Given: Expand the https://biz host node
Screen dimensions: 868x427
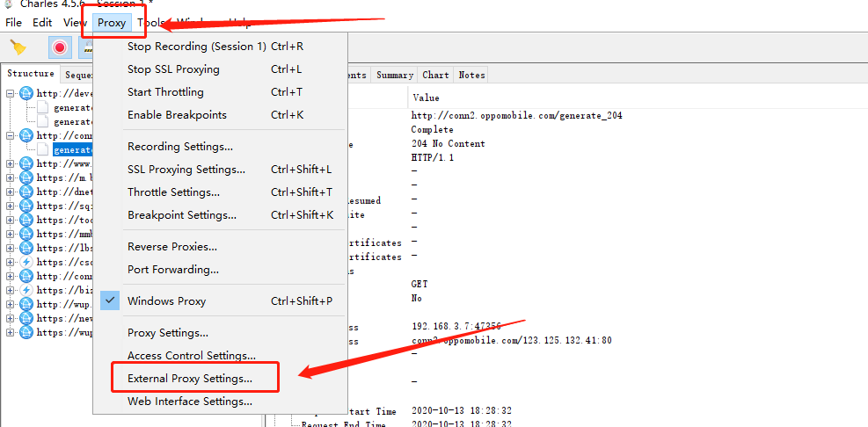Looking at the screenshot, I should (x=10, y=291).
